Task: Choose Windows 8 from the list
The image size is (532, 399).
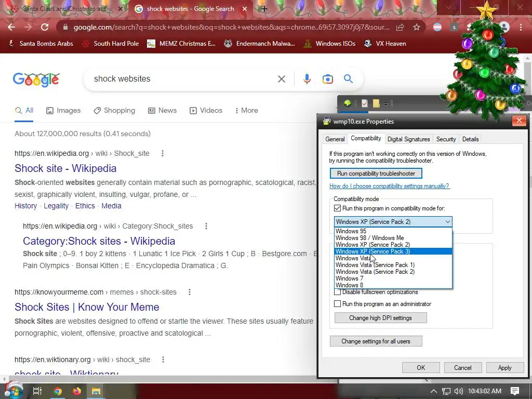Action: tap(393, 285)
